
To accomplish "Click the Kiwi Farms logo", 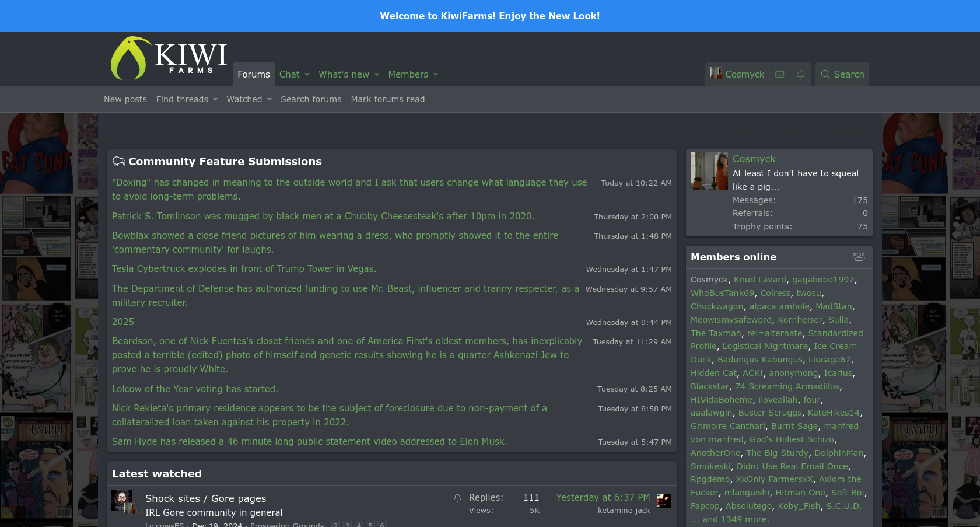I will pos(169,58).
